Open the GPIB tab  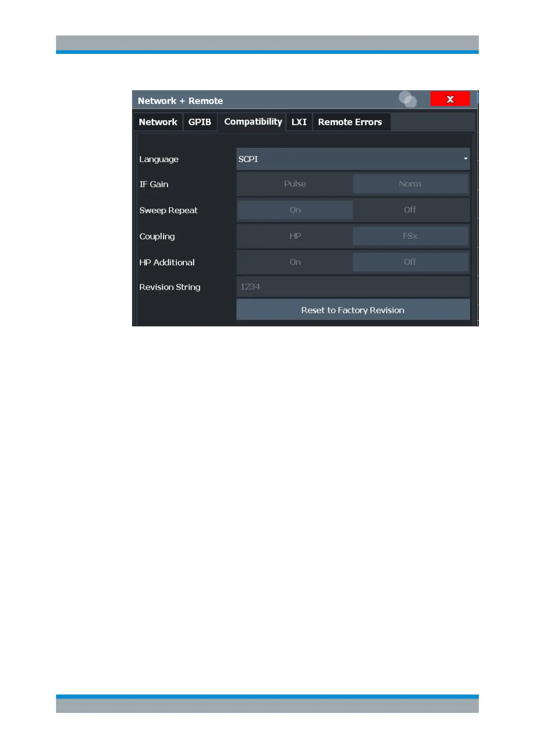[x=199, y=122]
